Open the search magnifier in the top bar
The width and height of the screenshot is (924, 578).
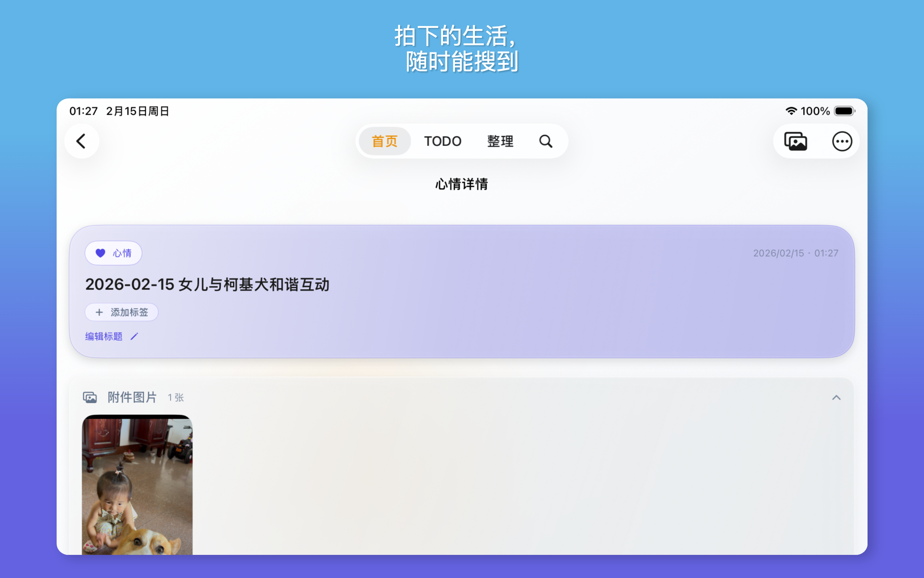(546, 141)
